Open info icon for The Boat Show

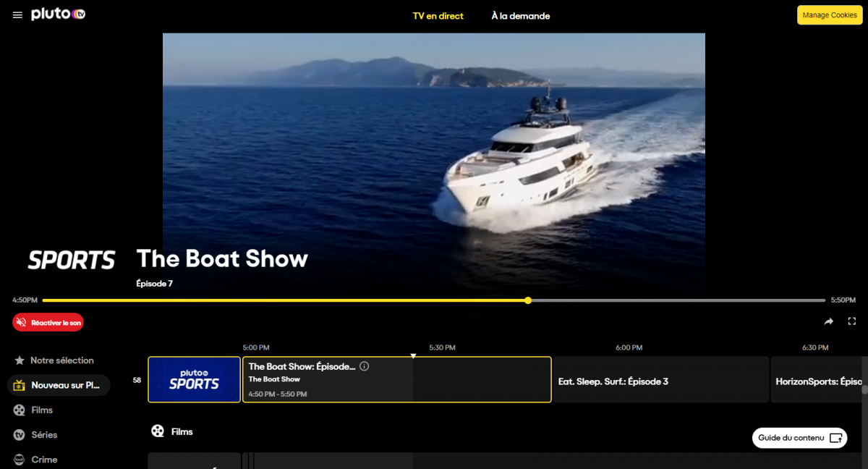(x=364, y=366)
